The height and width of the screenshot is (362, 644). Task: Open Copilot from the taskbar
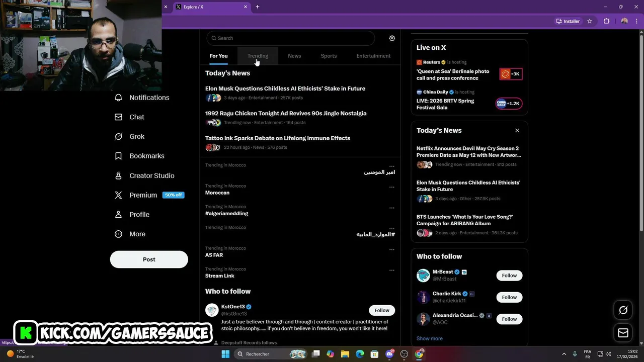pyautogui.click(x=331, y=354)
